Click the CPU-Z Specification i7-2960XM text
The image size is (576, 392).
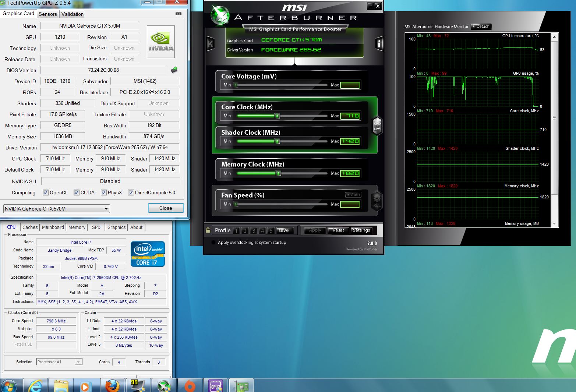[101, 278]
